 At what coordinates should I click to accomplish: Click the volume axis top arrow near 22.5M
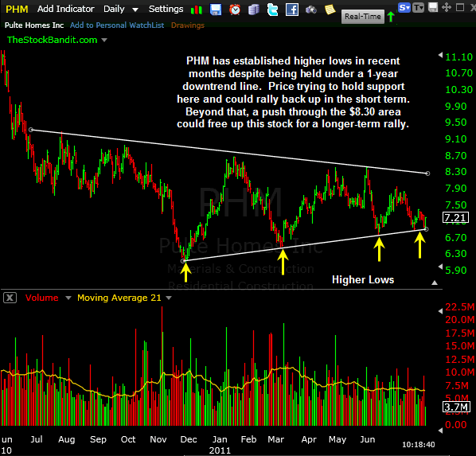pos(440,311)
